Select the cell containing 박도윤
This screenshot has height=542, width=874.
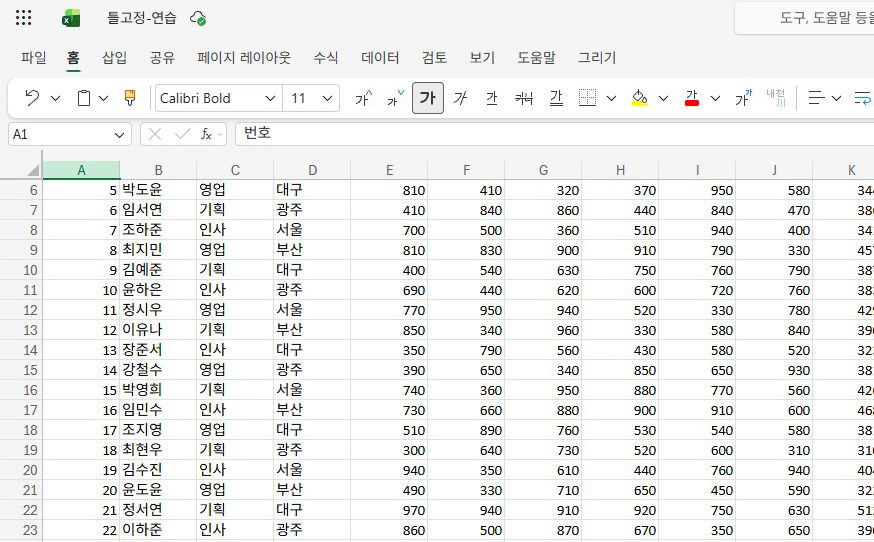point(158,190)
